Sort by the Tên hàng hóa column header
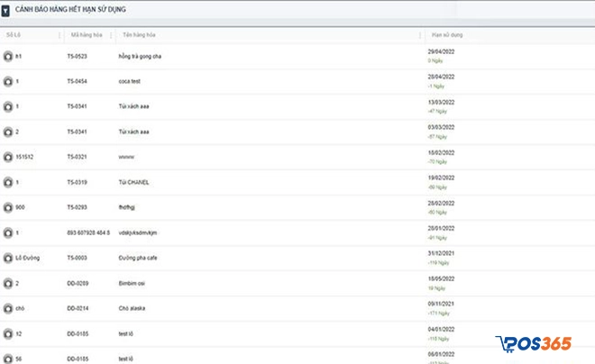595x364 pixels. click(x=136, y=35)
